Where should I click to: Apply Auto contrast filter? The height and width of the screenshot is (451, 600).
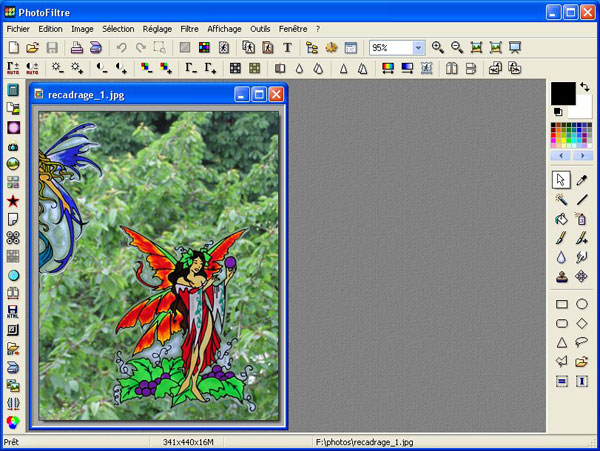pyautogui.click(x=33, y=68)
